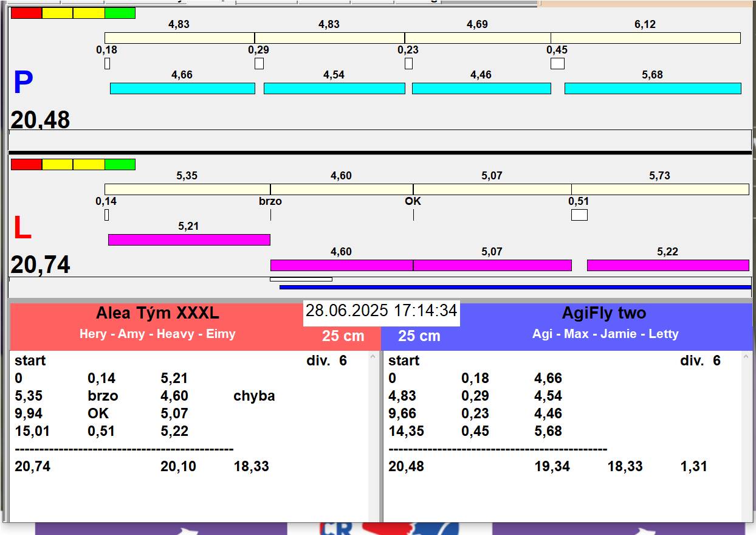The width and height of the screenshot is (756, 535).
Task: Click the up arrow in the right results panel's scrollbar
Action: pyautogui.click(x=747, y=357)
